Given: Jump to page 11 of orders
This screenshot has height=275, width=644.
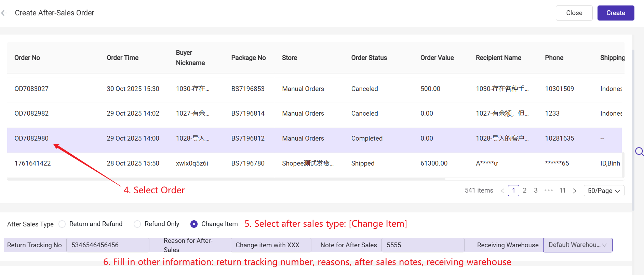Looking at the screenshot, I should point(562,191).
